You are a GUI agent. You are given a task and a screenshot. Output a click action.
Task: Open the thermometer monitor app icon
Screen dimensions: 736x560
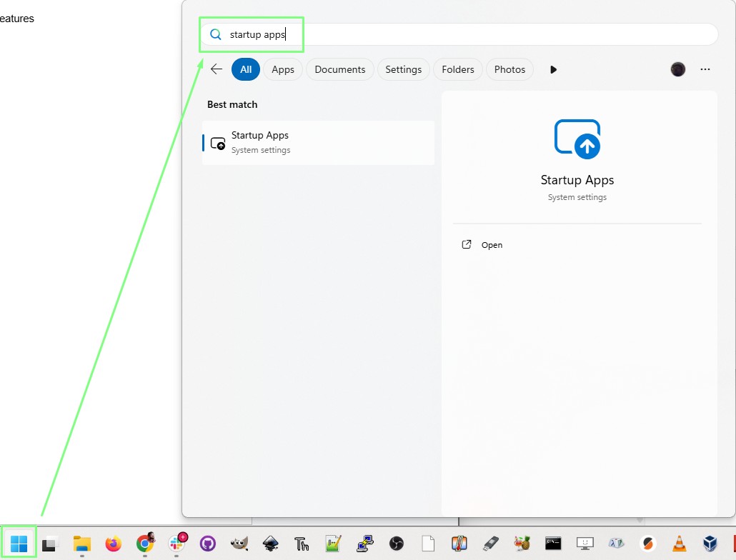pyautogui.click(x=459, y=544)
